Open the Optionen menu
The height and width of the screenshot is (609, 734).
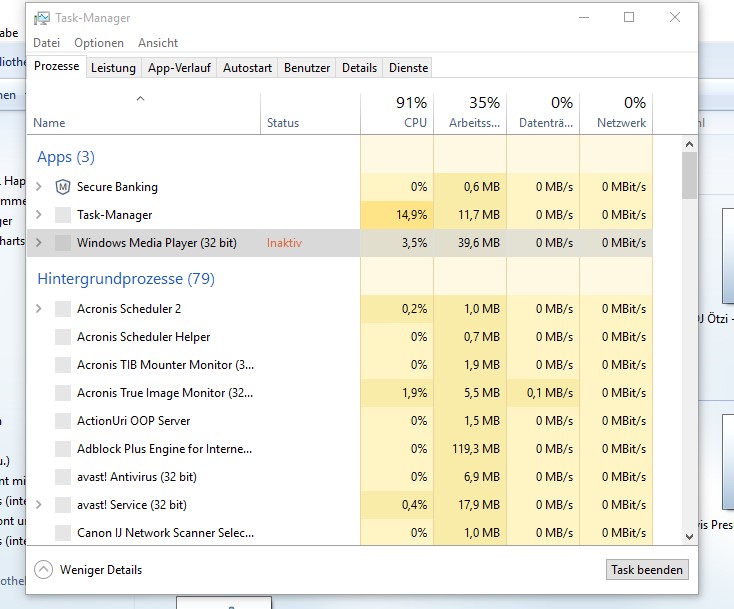click(x=99, y=43)
